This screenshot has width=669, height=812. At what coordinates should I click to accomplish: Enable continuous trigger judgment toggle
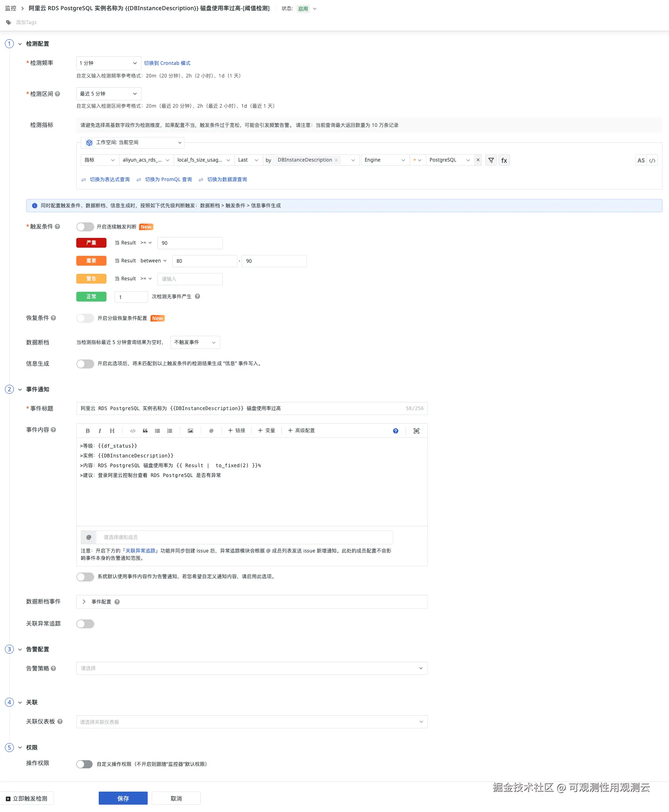pos(85,227)
